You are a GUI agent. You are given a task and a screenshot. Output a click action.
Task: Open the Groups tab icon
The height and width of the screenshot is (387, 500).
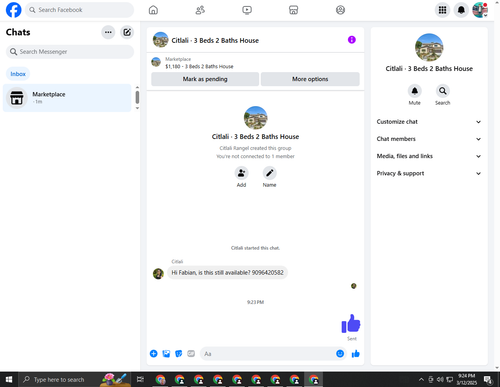(x=340, y=10)
